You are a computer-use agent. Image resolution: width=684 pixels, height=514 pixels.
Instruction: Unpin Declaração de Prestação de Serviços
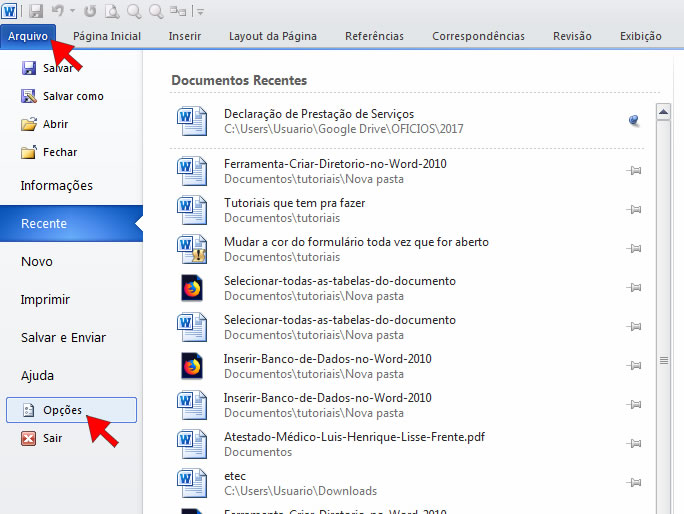tap(634, 120)
